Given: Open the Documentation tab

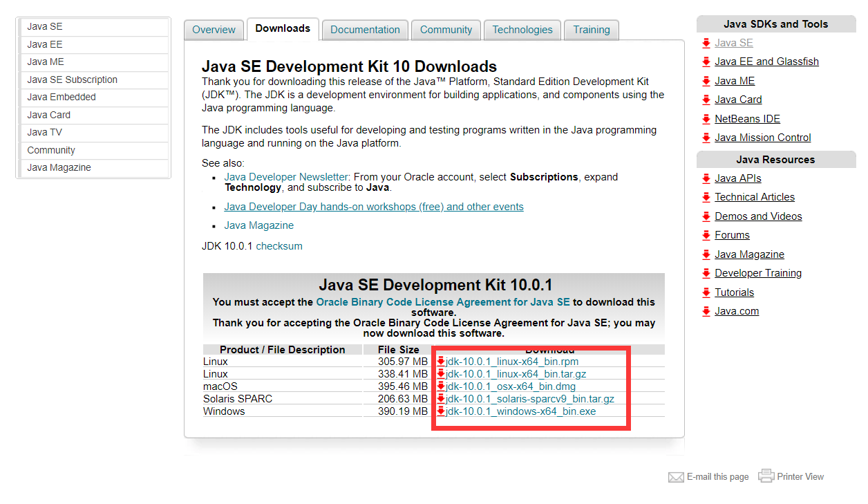Looking at the screenshot, I should pos(365,30).
